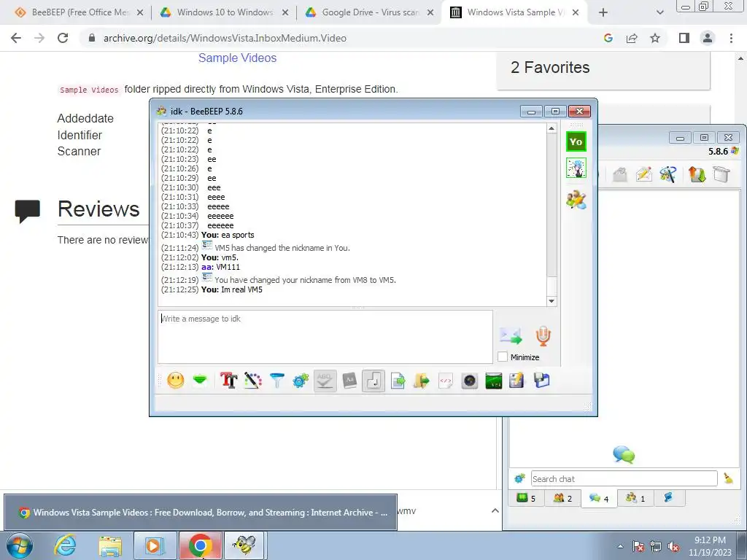Go back in Chrome

[x=16, y=38]
